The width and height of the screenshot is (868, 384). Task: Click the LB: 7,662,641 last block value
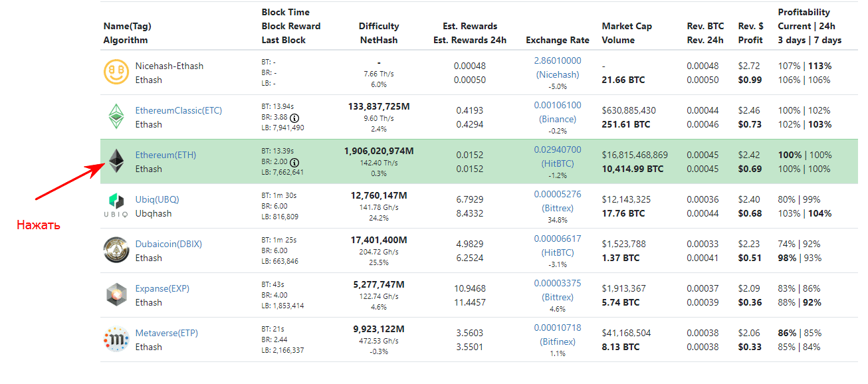point(283,172)
